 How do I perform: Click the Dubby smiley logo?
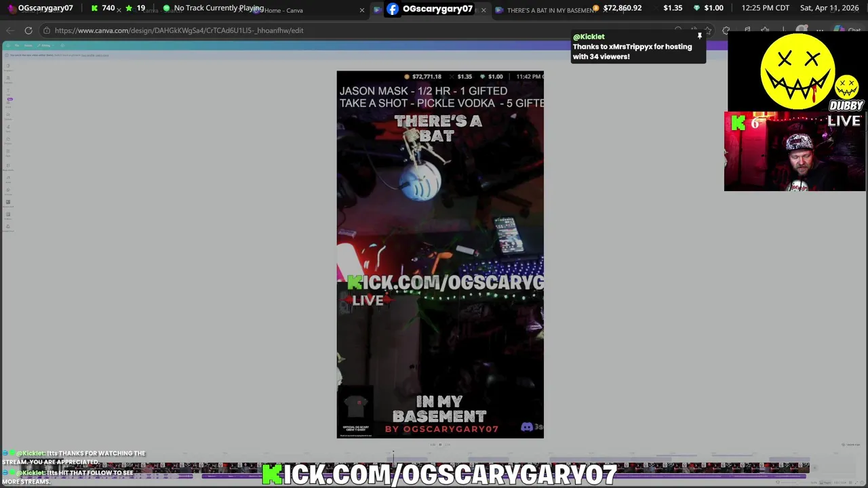(x=797, y=71)
